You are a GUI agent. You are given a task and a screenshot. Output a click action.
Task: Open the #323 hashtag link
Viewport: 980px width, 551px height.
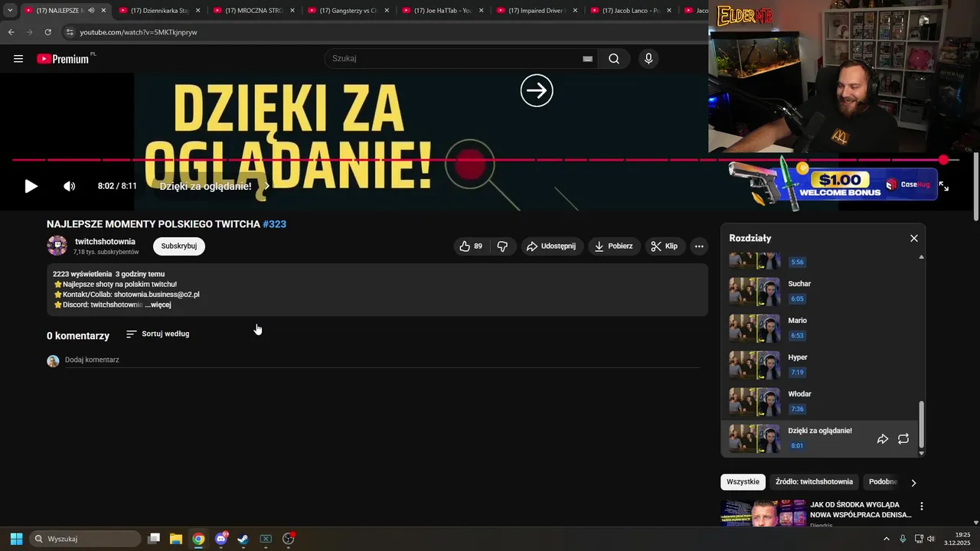point(274,224)
